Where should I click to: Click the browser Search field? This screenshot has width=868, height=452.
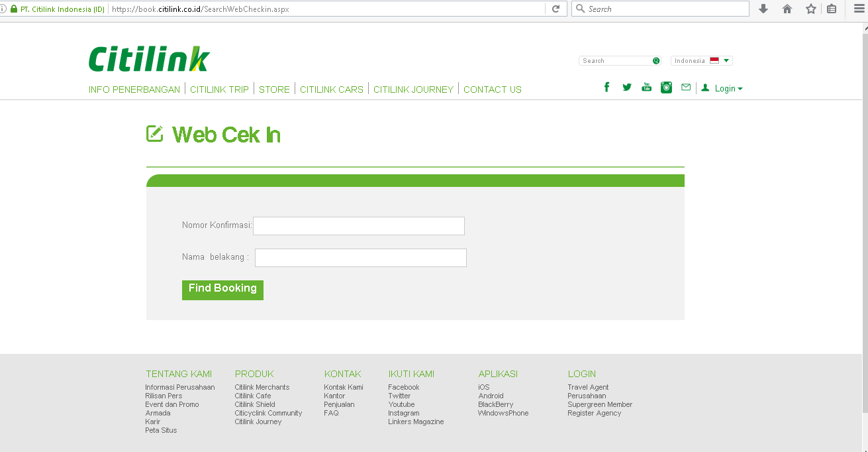click(x=660, y=9)
